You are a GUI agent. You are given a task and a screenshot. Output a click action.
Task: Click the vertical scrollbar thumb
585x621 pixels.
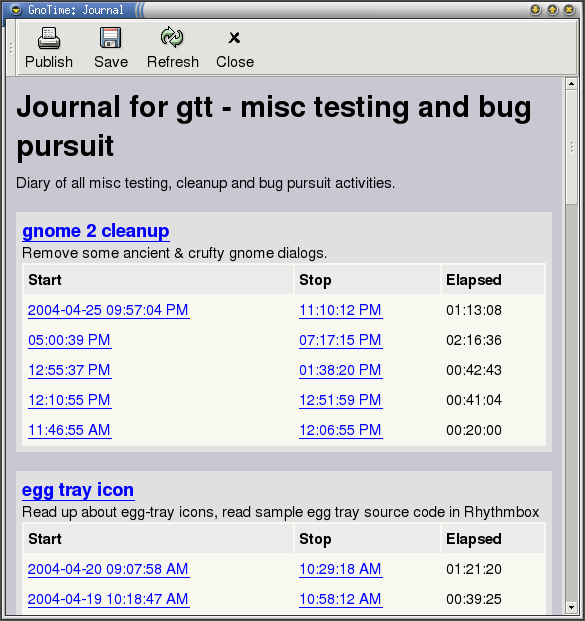coord(571,147)
